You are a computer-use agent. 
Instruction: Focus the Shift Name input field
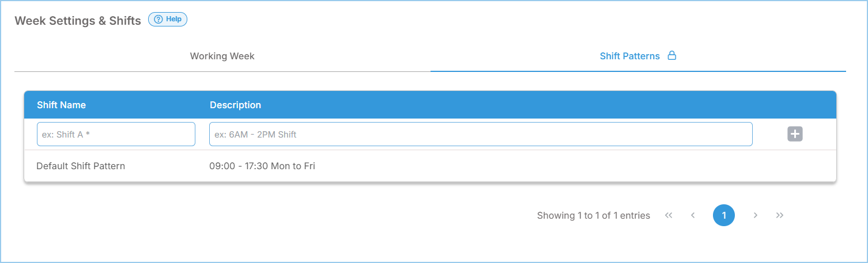pyautogui.click(x=116, y=134)
